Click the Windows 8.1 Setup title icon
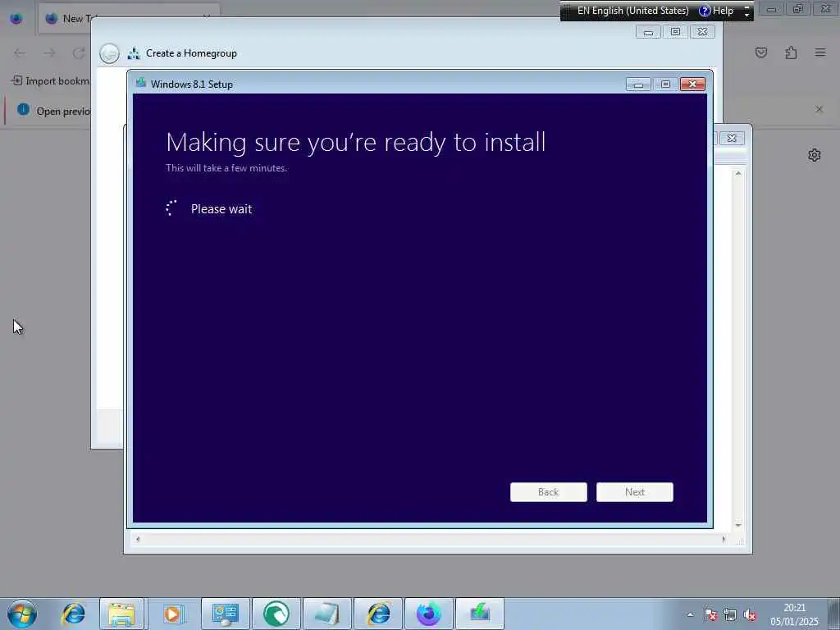 click(141, 83)
